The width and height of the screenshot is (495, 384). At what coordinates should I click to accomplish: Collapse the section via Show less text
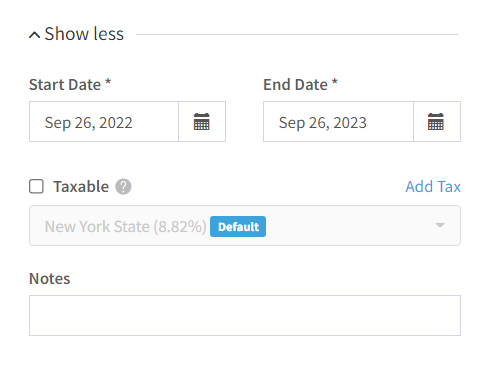(x=84, y=34)
